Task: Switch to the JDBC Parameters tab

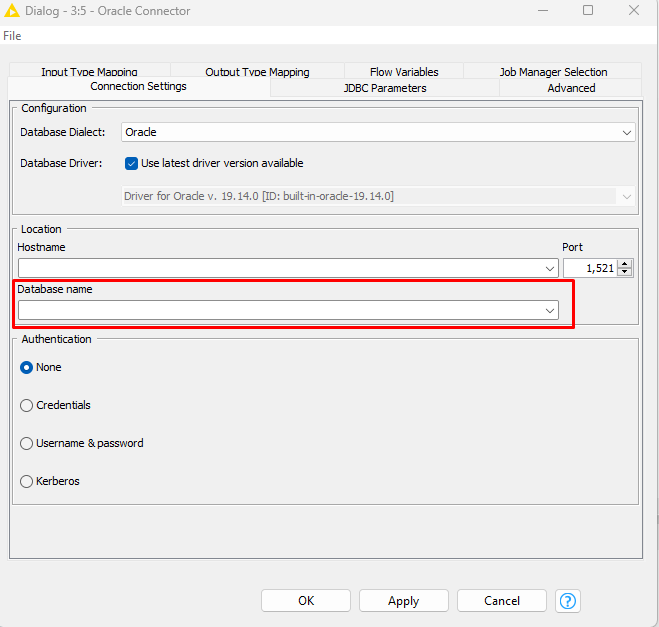Action: [x=385, y=88]
